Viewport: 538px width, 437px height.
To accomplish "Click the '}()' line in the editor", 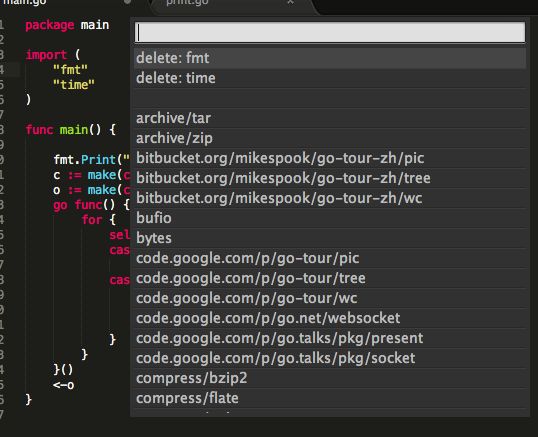I will [x=63, y=370].
